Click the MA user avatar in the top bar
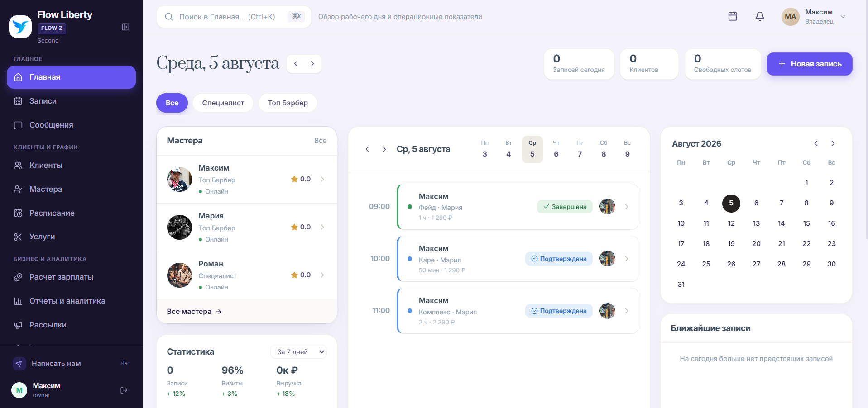 tap(790, 17)
